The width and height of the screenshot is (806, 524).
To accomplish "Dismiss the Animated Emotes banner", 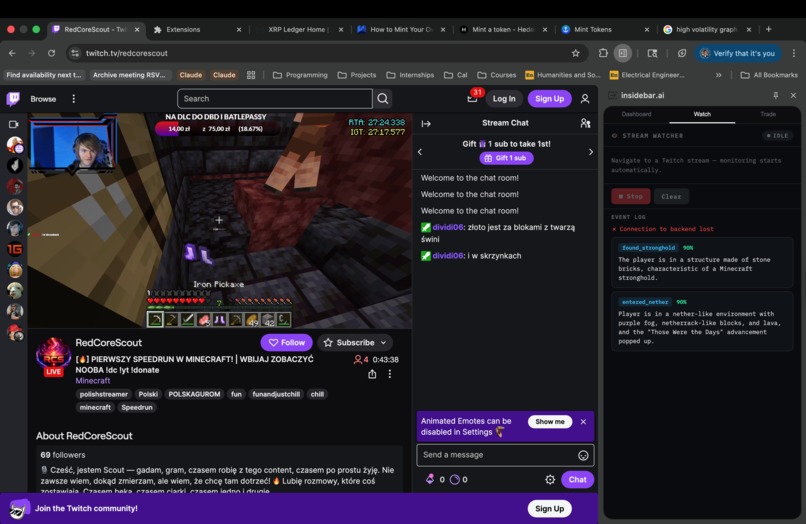I will 583,422.
